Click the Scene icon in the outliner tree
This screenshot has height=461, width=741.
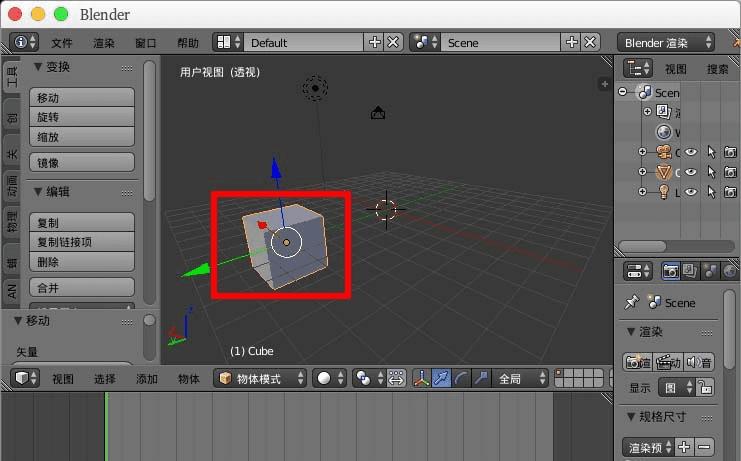(645, 92)
